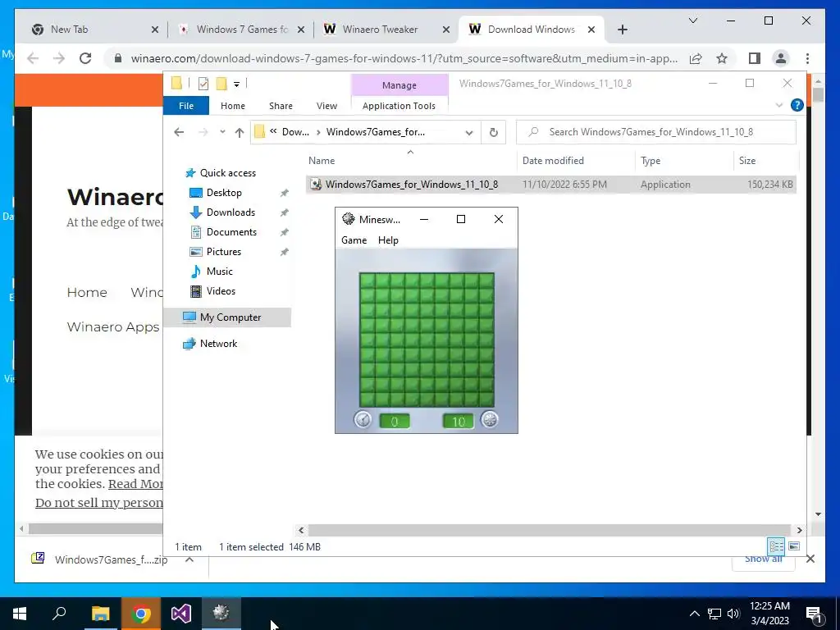Open a new Chrome tab
Screen dimensions: 840x630
click(622, 30)
